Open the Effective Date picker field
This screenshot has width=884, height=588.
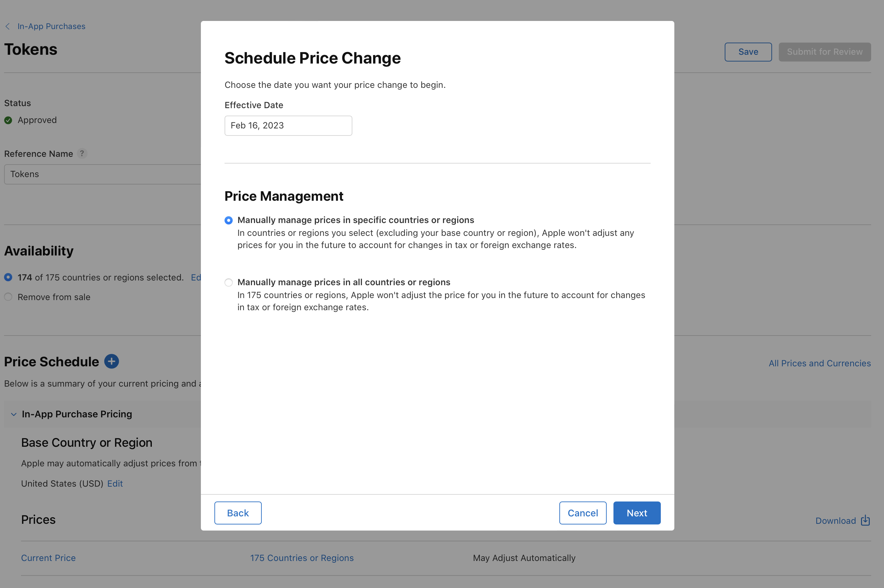(288, 126)
